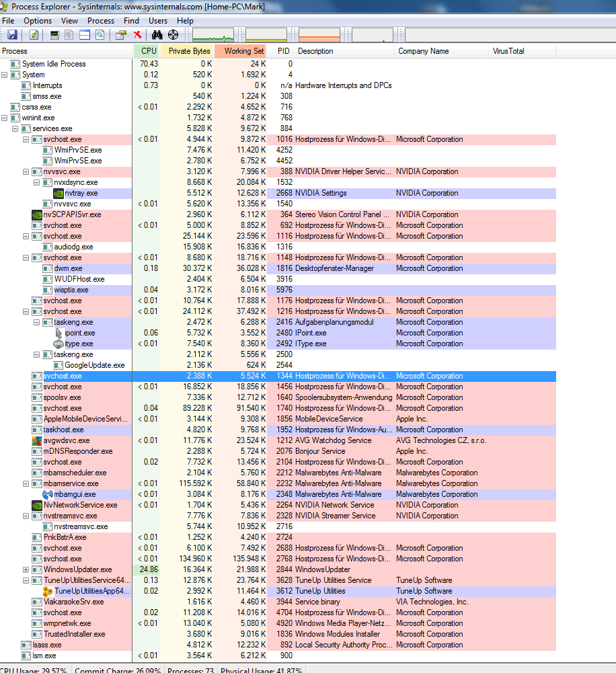Click the avgwdsvc.exe AVG icon
The height and width of the screenshot is (673, 616).
37,440
